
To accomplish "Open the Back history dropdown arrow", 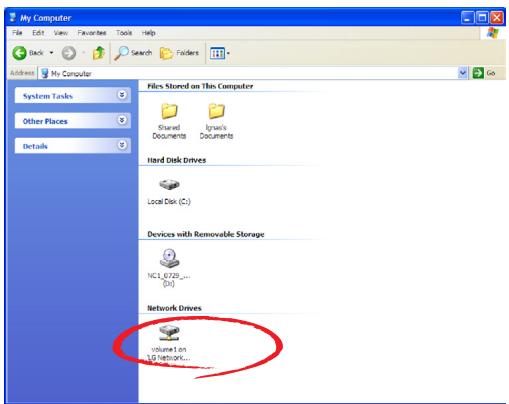I will (51, 53).
